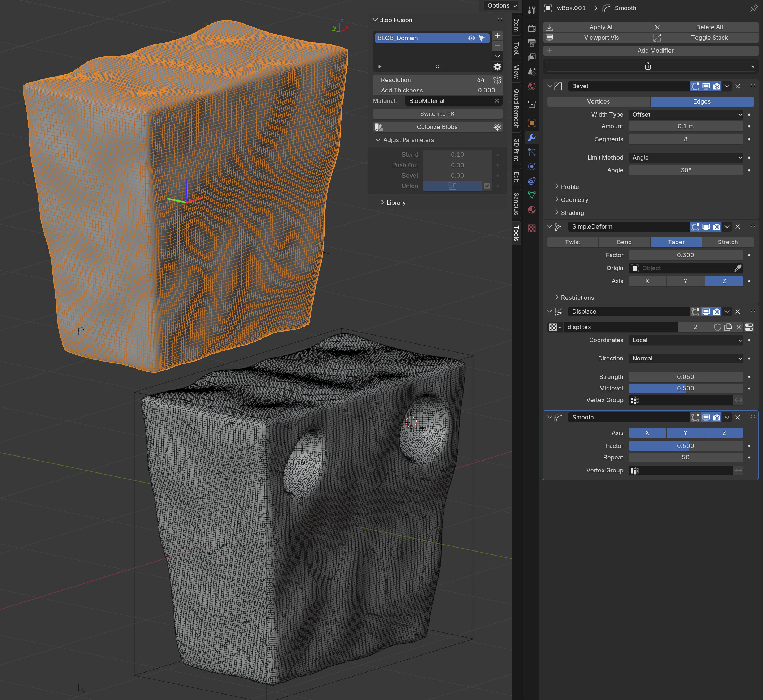
Task: Toggle SimpleDeform modifier viewport display
Action: coord(706,227)
